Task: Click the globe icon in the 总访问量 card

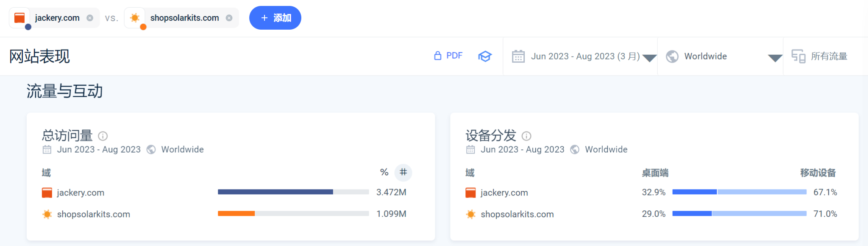Action: [151, 149]
